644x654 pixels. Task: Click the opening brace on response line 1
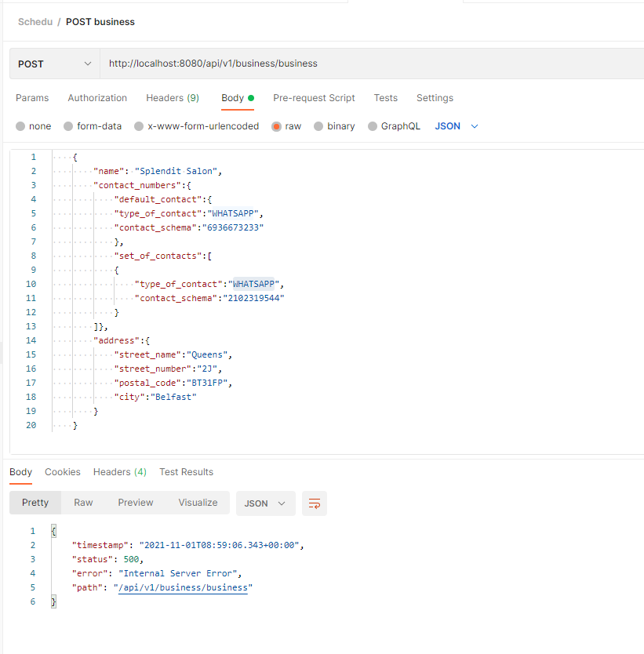[53, 531]
